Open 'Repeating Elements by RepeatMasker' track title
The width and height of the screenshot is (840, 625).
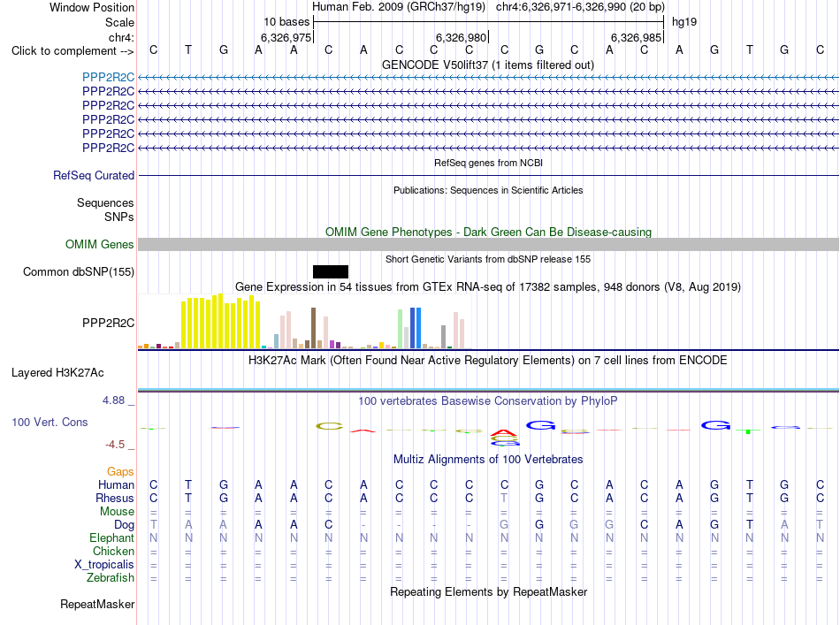(488, 591)
